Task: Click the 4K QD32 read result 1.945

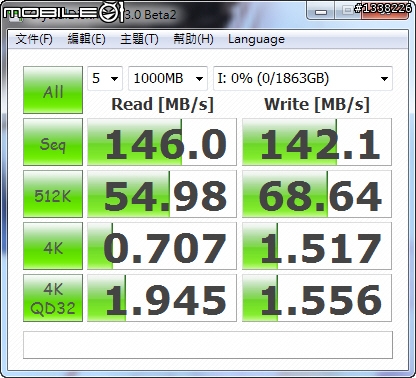Action: (x=162, y=298)
